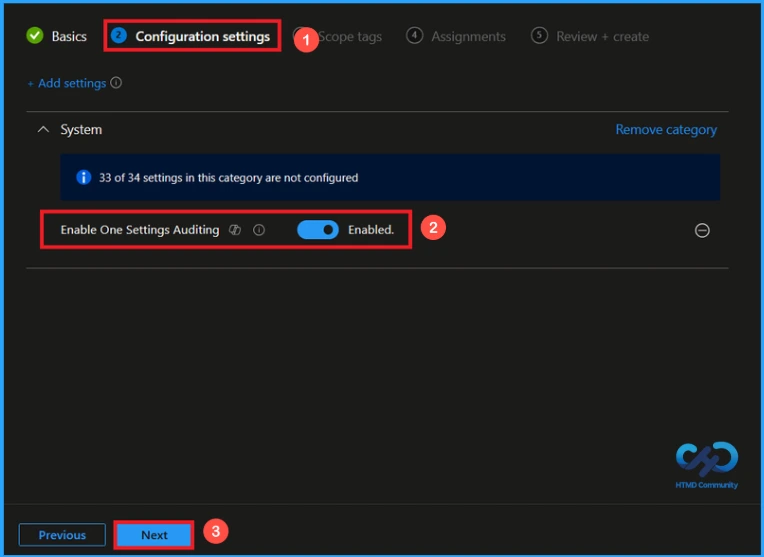This screenshot has width=764, height=557.
Task: Click the Previous button
Action: 62,535
